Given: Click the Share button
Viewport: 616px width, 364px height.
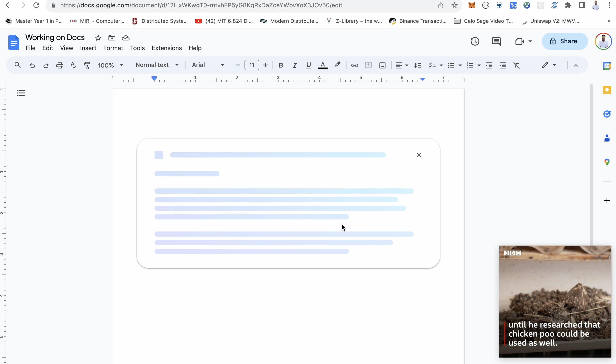Looking at the screenshot, I should (x=564, y=41).
